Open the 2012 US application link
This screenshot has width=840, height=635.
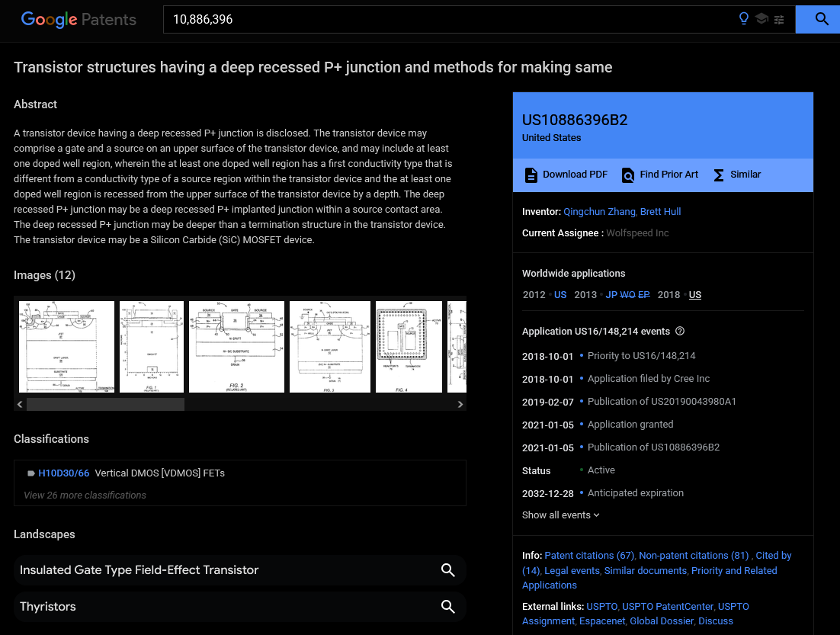click(559, 295)
